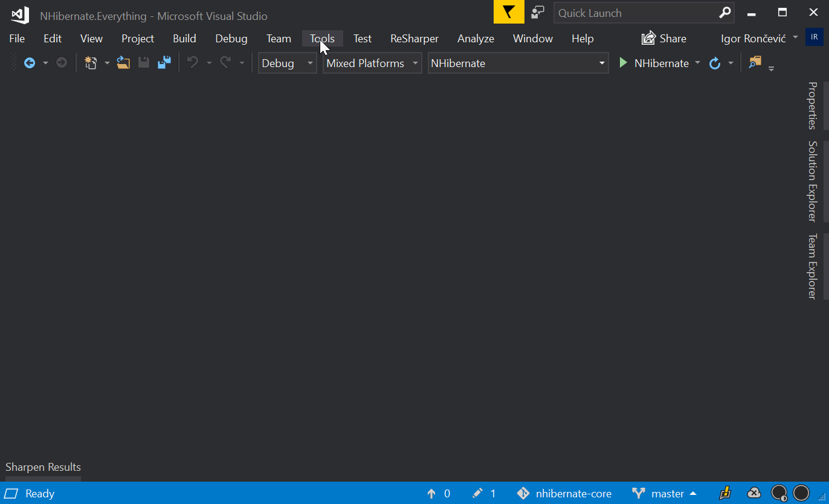Click the blue Refresh browser icon
The image size is (829, 504).
pos(715,63)
